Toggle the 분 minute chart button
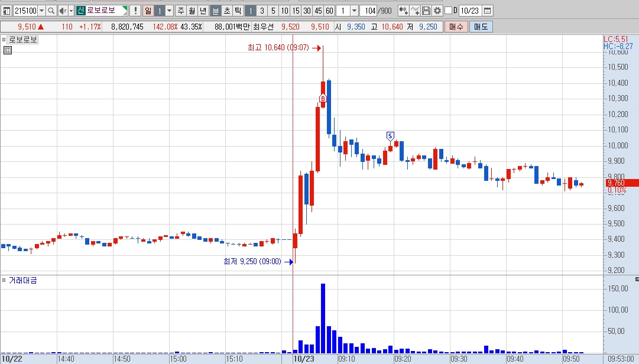This screenshot has width=639, height=364. 216,11
